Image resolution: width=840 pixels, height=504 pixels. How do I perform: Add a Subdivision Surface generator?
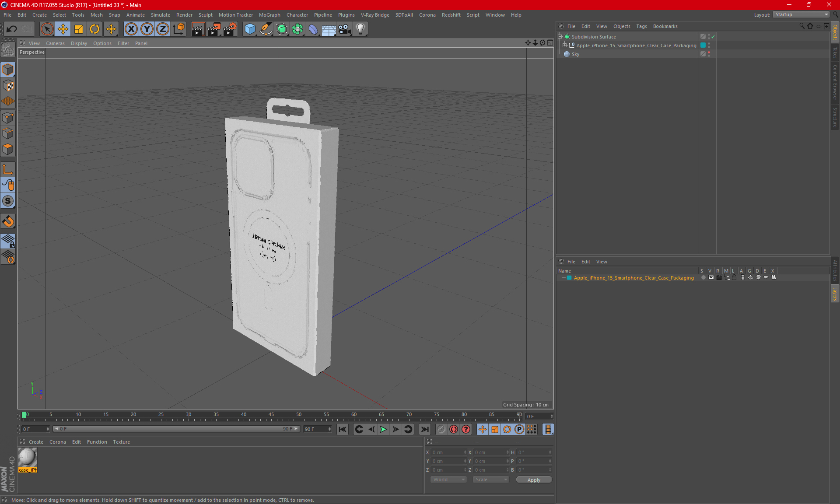click(282, 29)
